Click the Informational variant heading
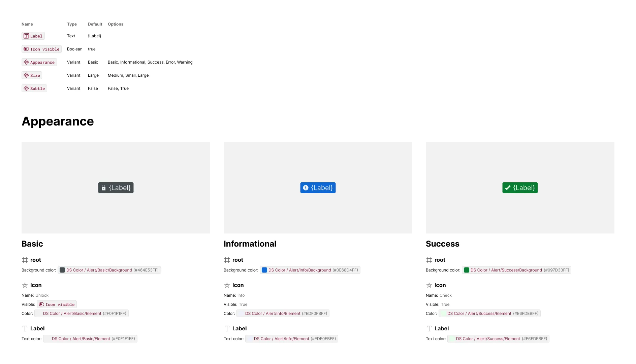The image size is (636, 364). [250, 244]
